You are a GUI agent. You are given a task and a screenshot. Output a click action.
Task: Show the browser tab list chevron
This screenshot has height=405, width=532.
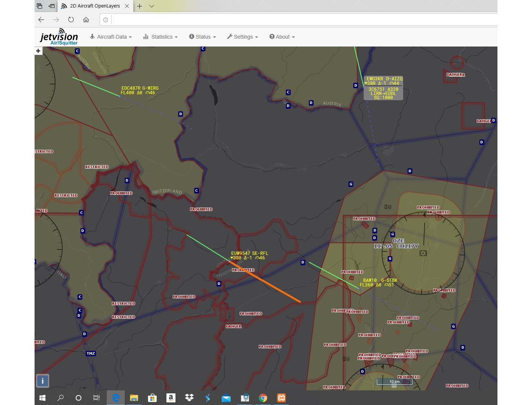[151, 6]
